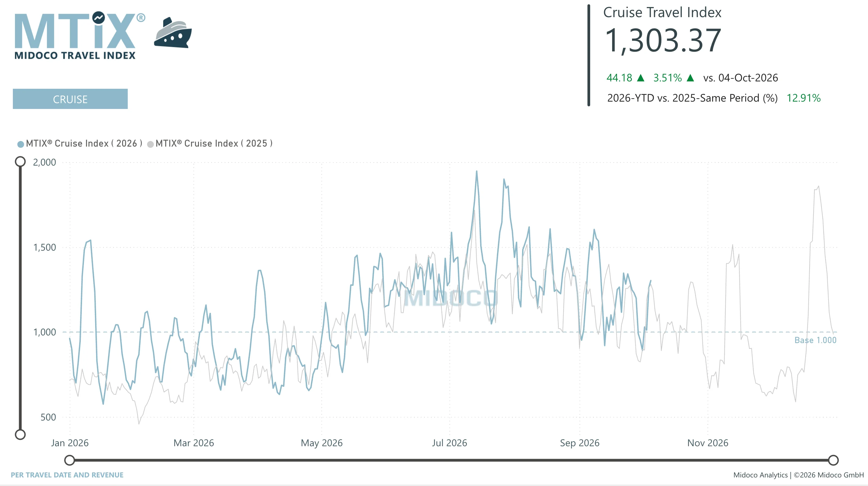Click the July 2026 peak on the blue line
The image size is (868, 486).
point(477,171)
